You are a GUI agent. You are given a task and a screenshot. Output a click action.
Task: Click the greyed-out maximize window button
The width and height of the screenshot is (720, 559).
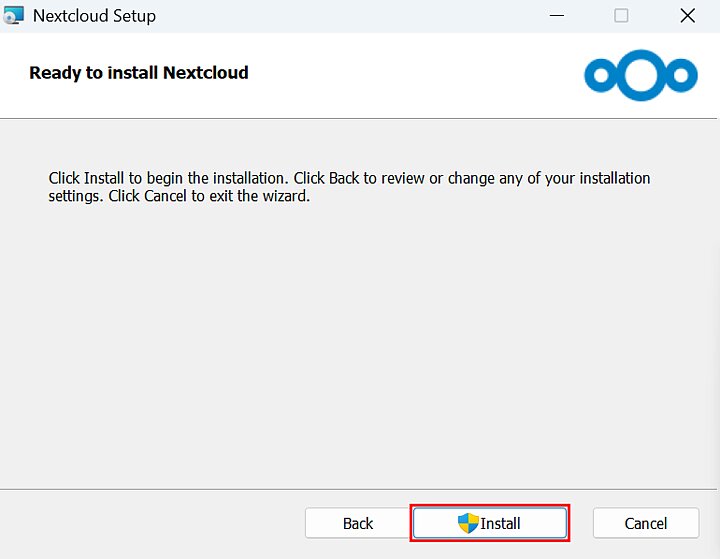coord(621,16)
